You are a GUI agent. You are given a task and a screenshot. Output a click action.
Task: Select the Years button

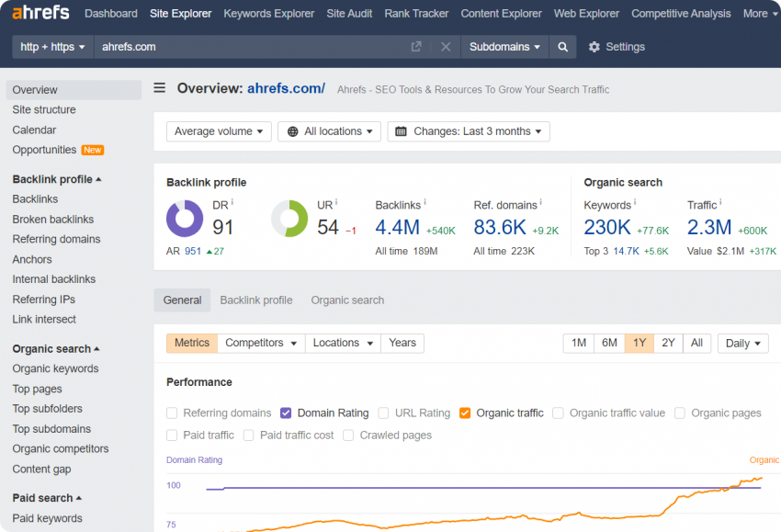pyautogui.click(x=402, y=344)
